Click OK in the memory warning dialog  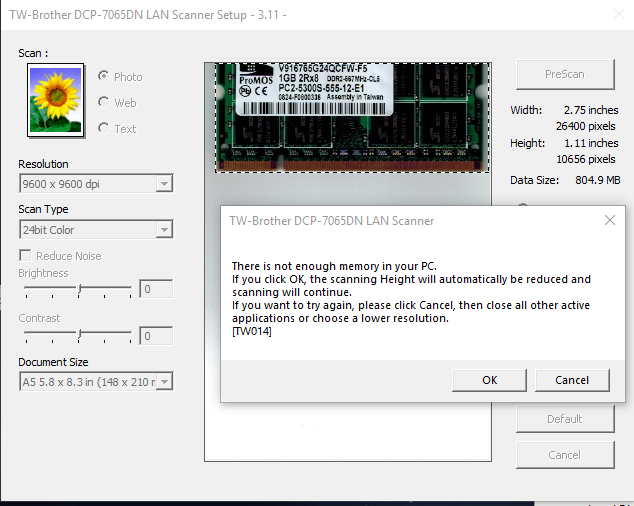(489, 380)
